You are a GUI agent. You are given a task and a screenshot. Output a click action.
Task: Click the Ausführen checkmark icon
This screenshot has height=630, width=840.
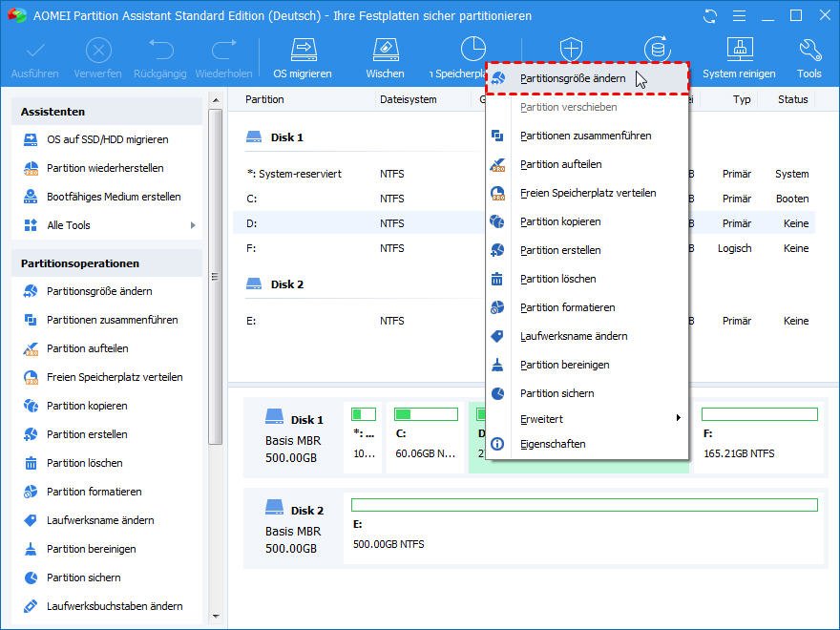click(35, 51)
